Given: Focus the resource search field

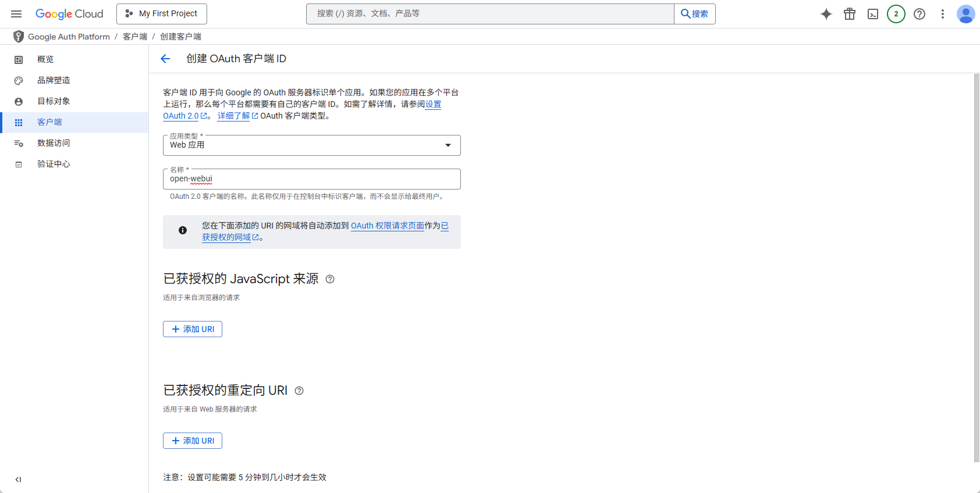Looking at the screenshot, I should 490,14.
